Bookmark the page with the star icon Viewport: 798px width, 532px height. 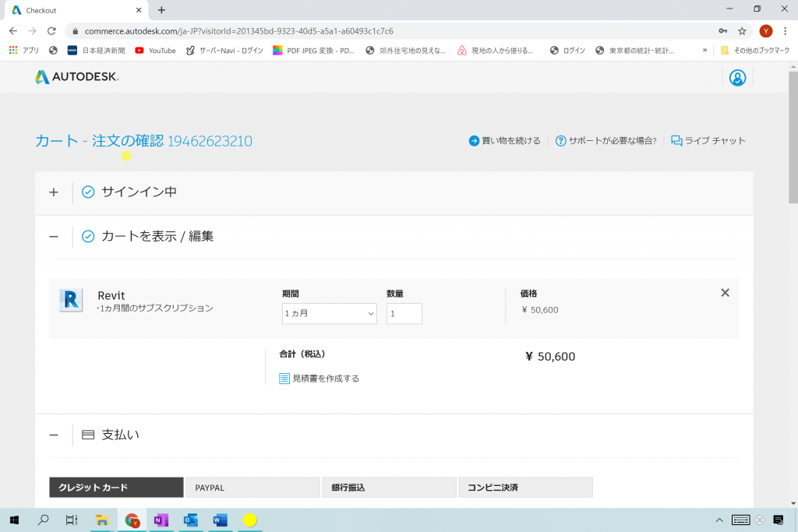(x=742, y=33)
